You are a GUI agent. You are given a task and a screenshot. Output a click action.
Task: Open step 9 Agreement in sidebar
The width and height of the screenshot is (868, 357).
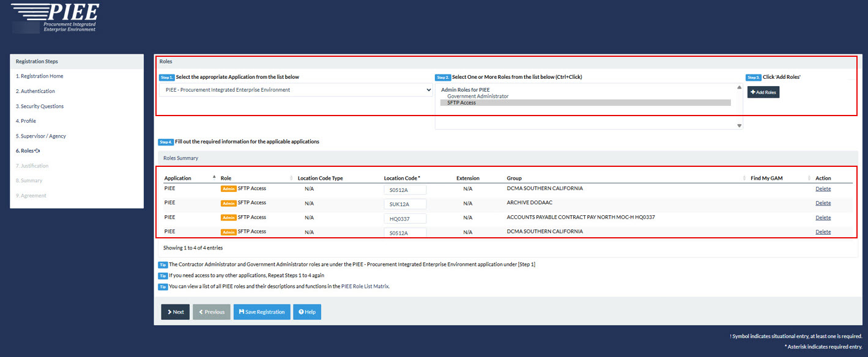coord(31,196)
